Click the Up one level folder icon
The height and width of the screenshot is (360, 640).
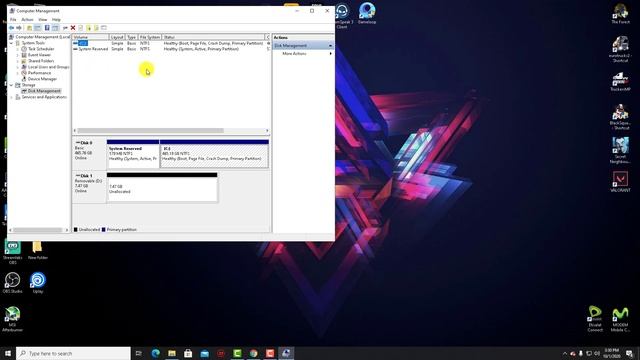point(29,28)
